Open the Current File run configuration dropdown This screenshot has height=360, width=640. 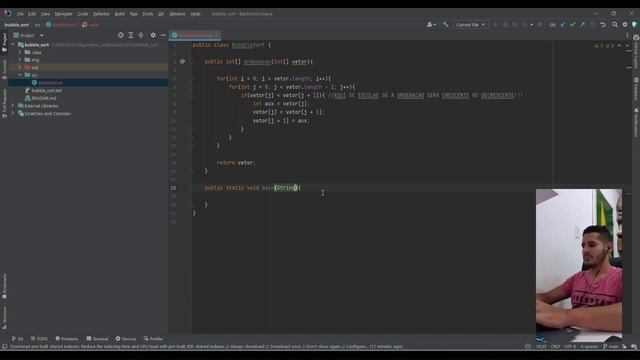[x=470, y=25]
